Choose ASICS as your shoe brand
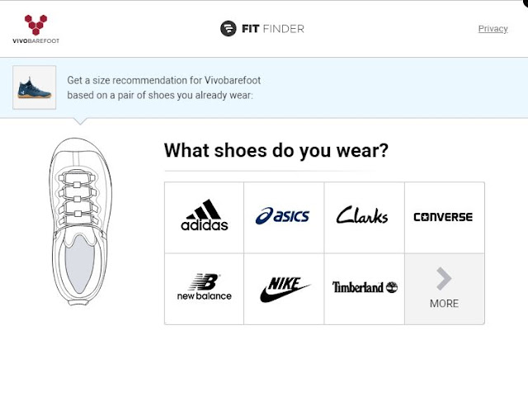 pos(283,217)
